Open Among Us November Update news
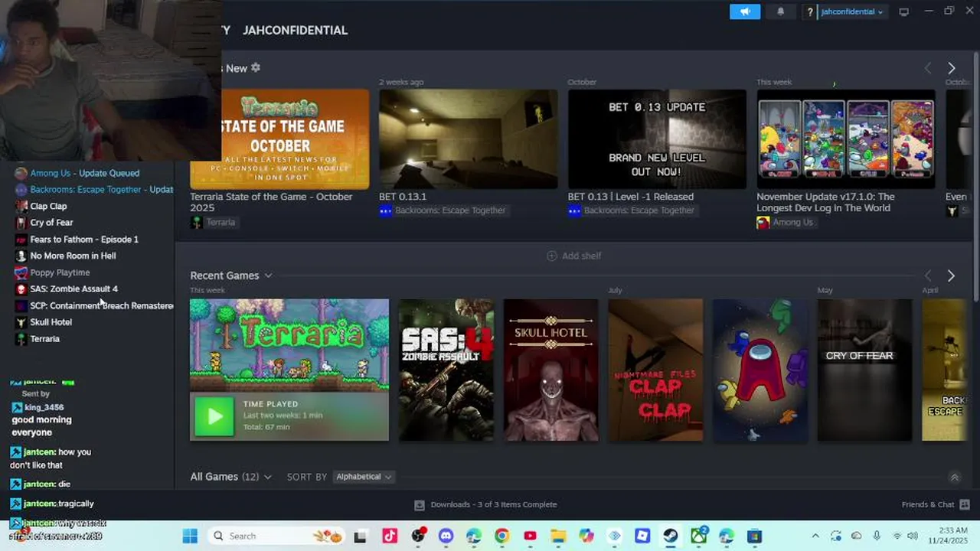 (x=846, y=139)
